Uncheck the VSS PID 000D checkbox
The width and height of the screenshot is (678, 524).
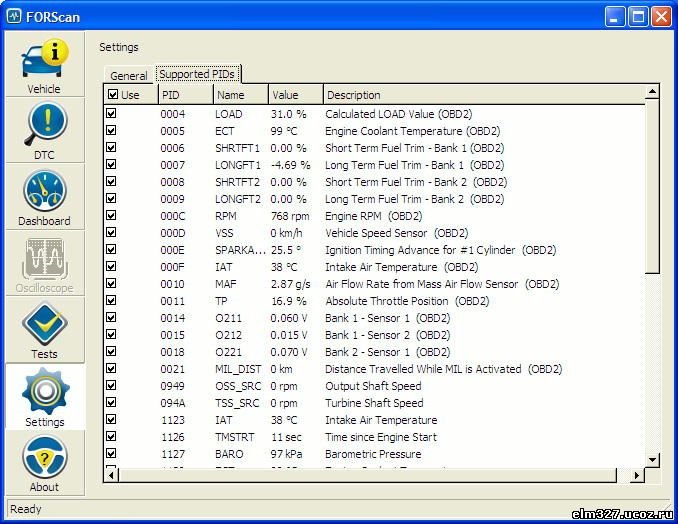pos(111,232)
